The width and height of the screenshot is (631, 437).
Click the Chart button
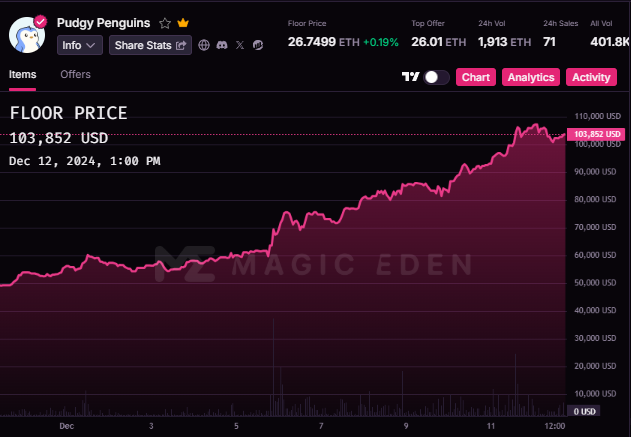476,77
